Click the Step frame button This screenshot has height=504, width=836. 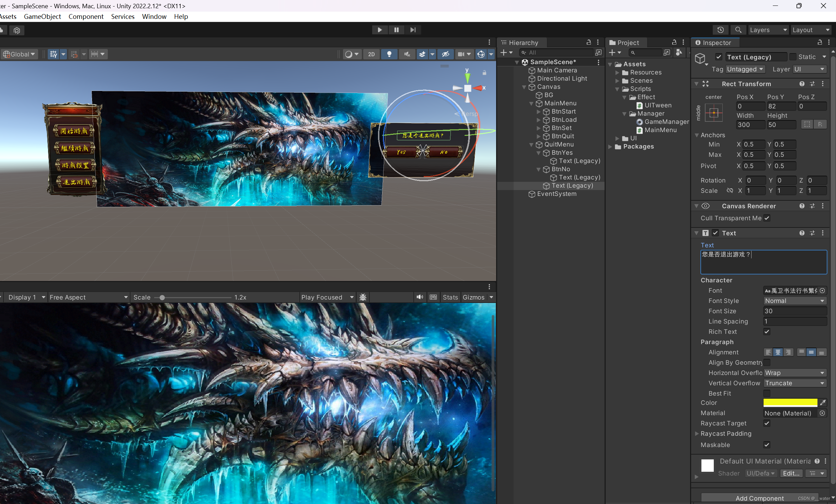(x=413, y=30)
